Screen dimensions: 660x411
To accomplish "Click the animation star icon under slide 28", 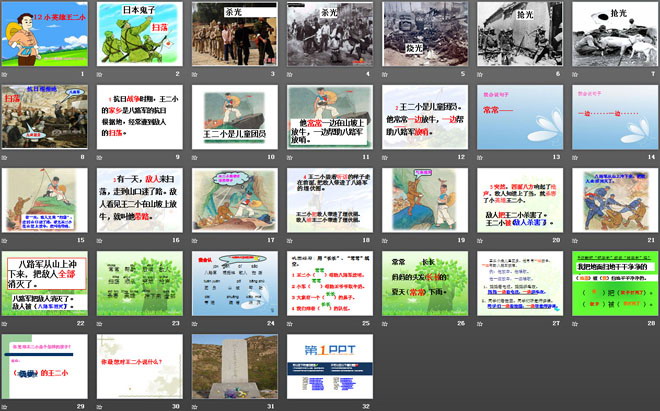I will [x=575, y=324].
